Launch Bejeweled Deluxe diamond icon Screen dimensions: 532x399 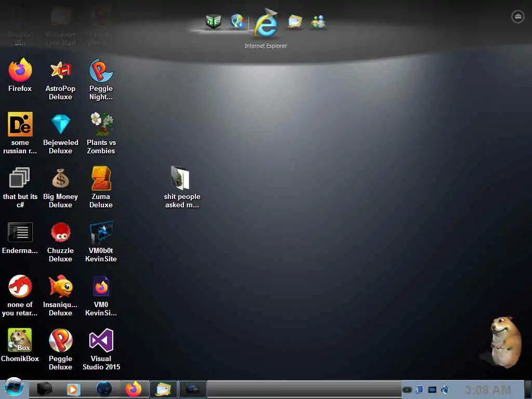click(60, 133)
